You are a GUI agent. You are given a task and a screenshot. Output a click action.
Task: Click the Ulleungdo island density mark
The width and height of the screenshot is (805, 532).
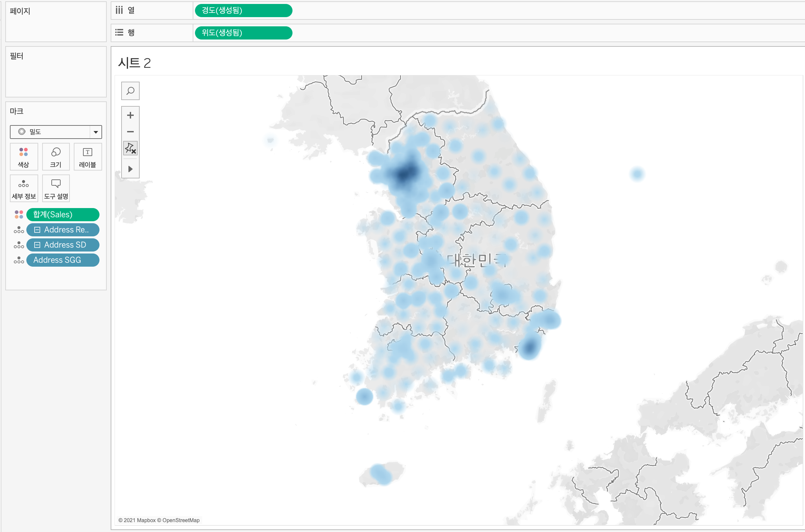pyautogui.click(x=637, y=174)
